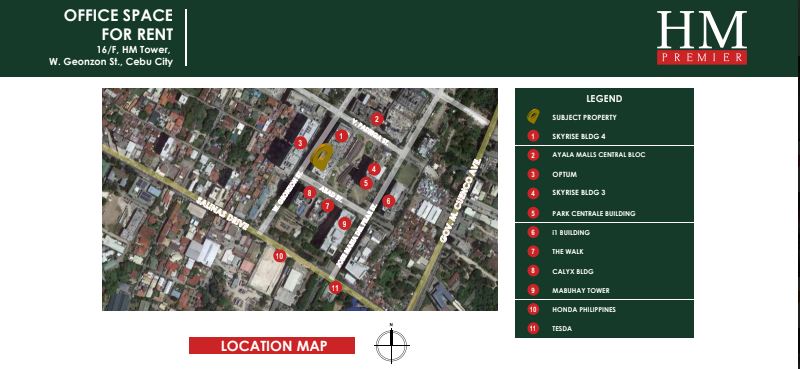Select map marker 10 on Salinas Drive
Screen dimensions: 800x369
279,256
